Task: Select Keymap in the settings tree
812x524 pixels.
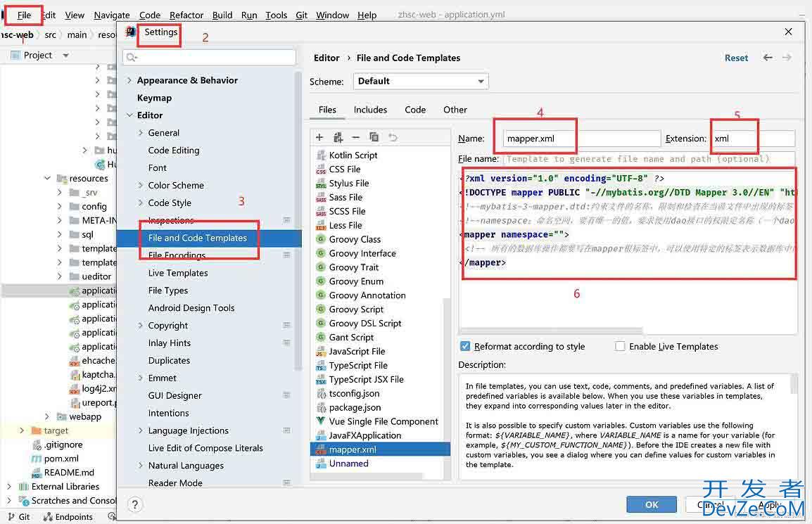Action: point(154,98)
